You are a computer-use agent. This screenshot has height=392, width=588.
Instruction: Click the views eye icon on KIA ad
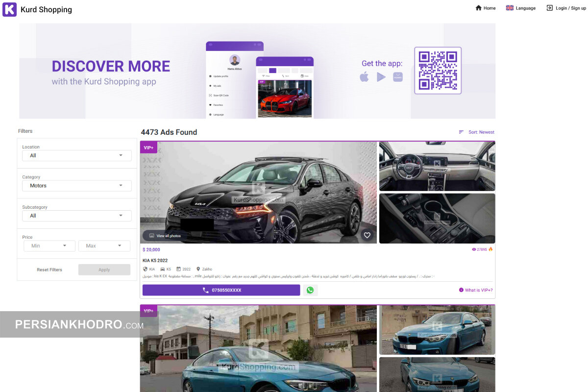[x=474, y=249]
